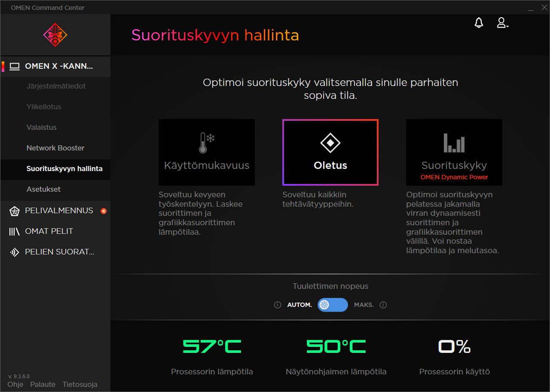550x392 pixels.
Task: Click the Suorituskyky bar chart icon
Action: (x=454, y=143)
